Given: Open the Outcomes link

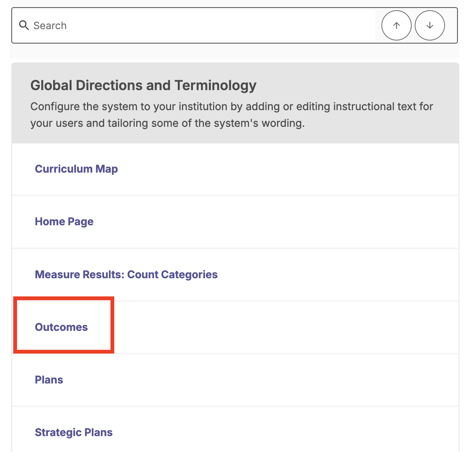Looking at the screenshot, I should (61, 327).
